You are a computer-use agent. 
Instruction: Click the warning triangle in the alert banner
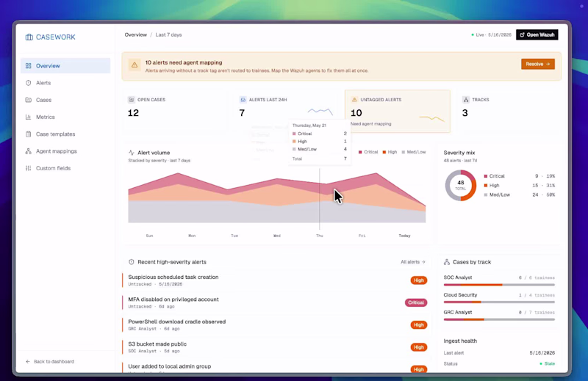pyautogui.click(x=135, y=65)
